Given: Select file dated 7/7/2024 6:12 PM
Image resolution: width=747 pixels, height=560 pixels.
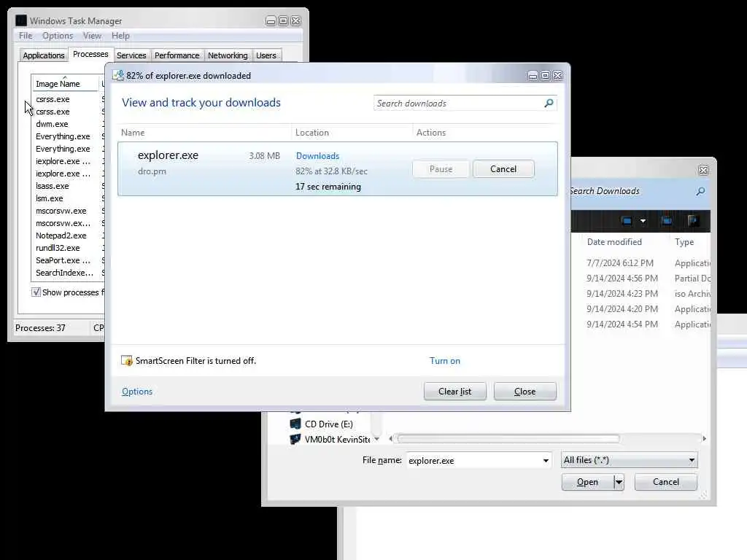Looking at the screenshot, I should (620, 262).
